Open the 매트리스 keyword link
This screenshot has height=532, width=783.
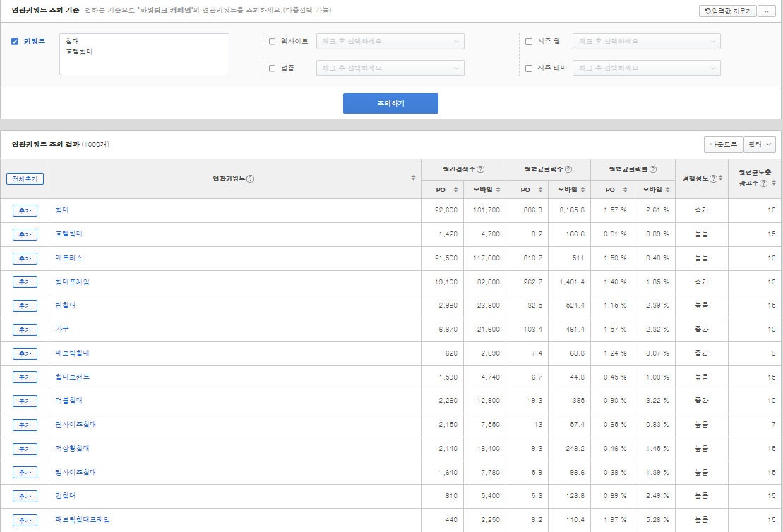tap(69, 258)
